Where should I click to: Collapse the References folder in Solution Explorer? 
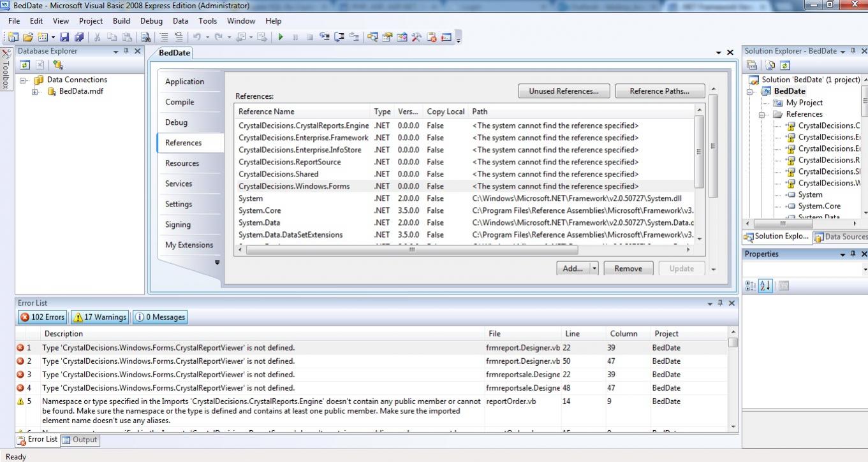pos(761,115)
